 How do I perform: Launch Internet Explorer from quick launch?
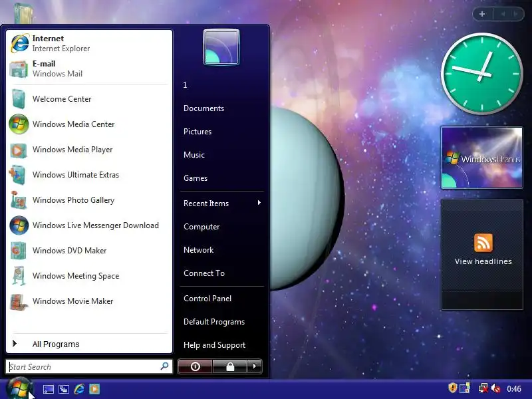(x=79, y=389)
